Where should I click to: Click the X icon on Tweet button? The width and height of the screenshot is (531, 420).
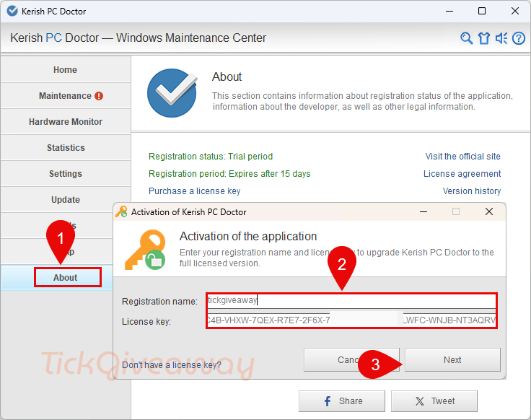pos(420,401)
